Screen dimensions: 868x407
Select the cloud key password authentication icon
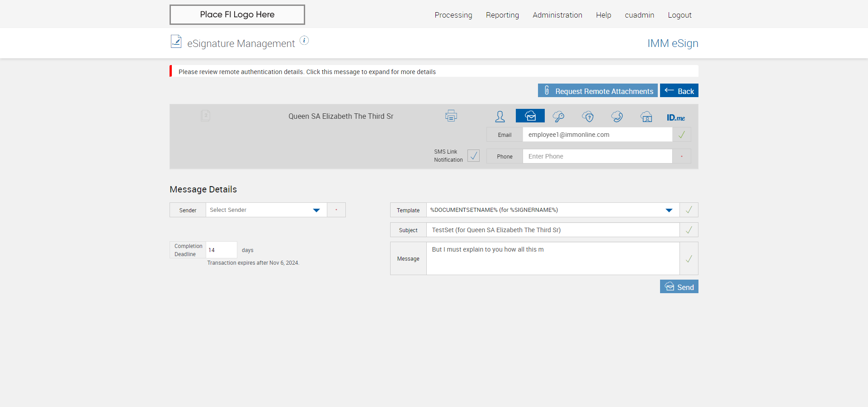[x=558, y=117]
